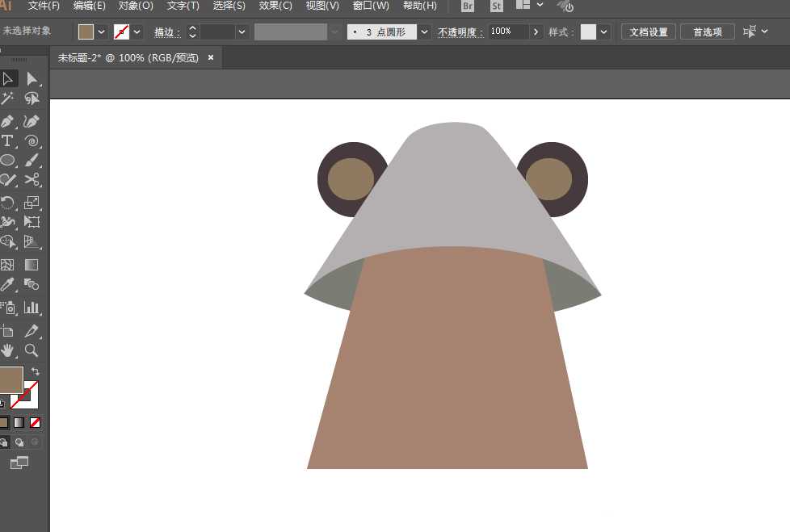This screenshot has width=790, height=532.
Task: Swap fill and stroke colors
Action: pos(35,371)
